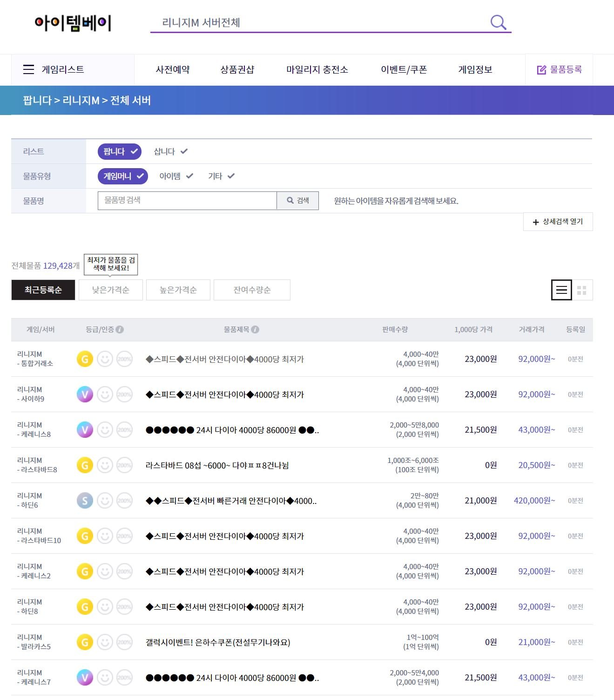This screenshot has height=700, width=614.
Task: Click the 아이템베이 logo
Action: click(73, 22)
